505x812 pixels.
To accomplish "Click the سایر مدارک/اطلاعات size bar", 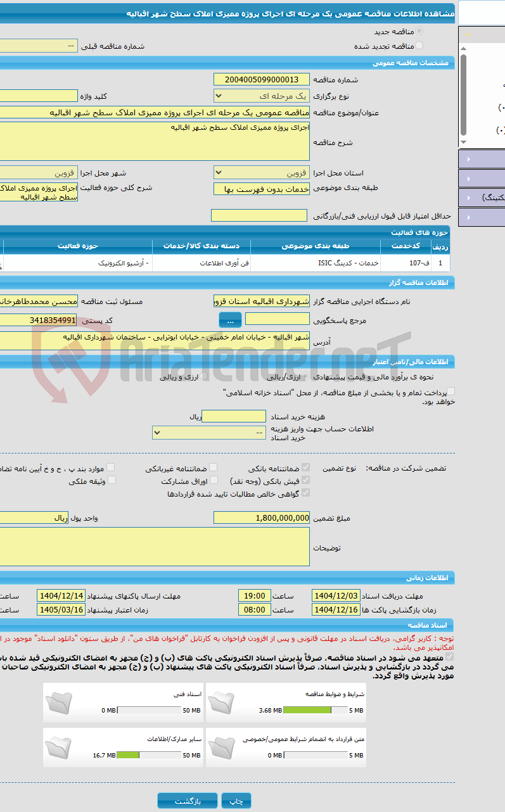I will point(150,755).
